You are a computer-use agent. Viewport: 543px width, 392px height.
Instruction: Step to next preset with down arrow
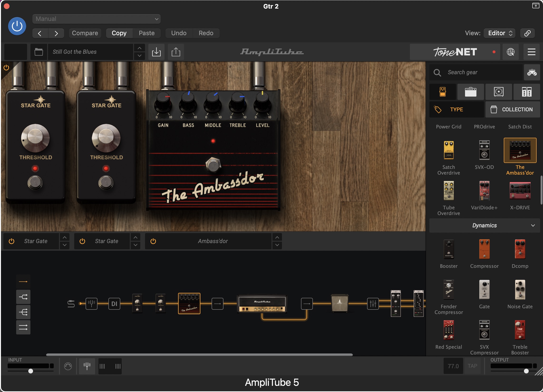139,56
